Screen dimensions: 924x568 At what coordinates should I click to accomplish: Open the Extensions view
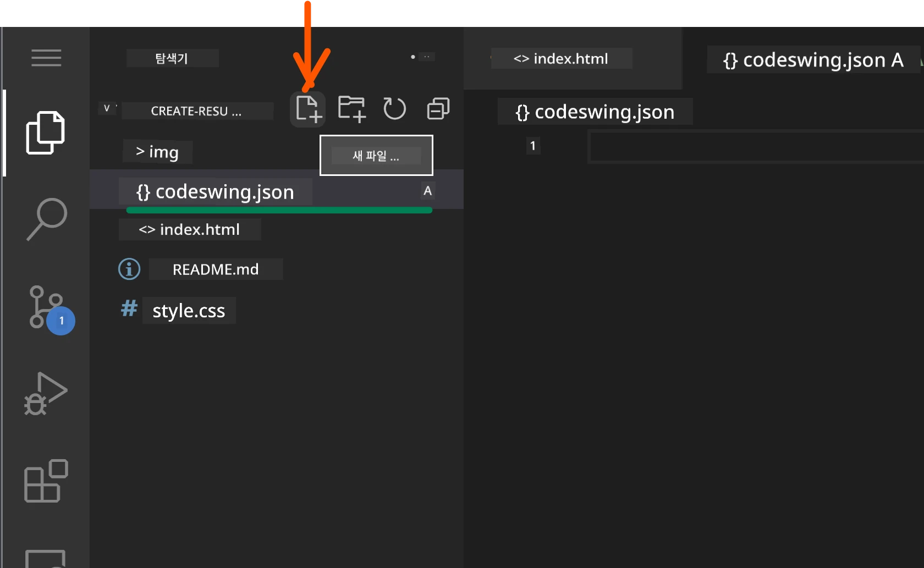pos(46,481)
